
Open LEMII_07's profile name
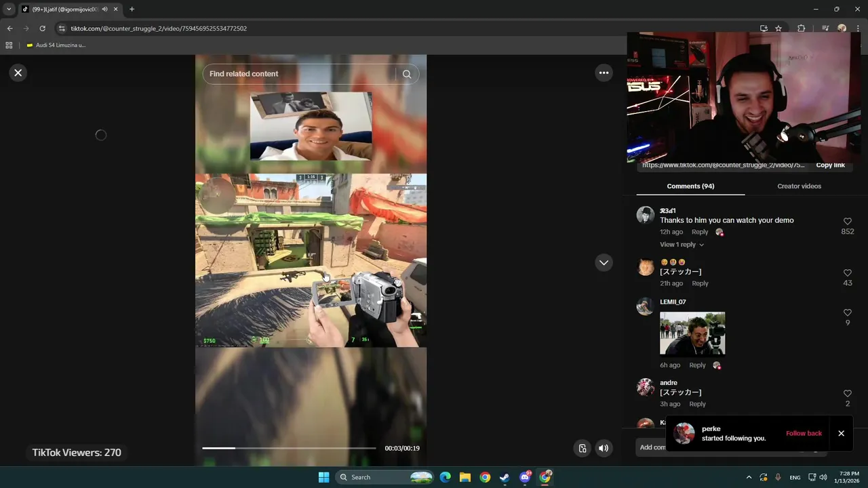point(673,302)
